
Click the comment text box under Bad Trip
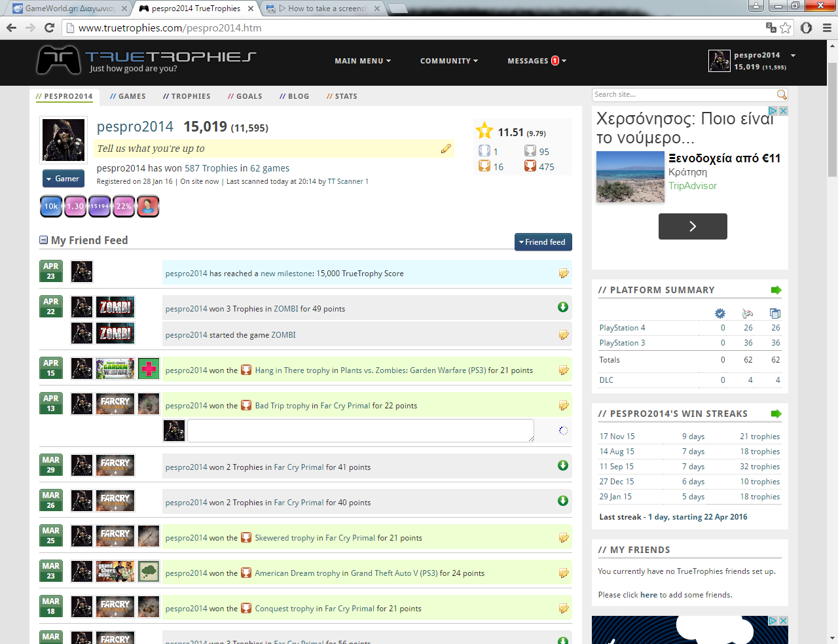[361, 431]
